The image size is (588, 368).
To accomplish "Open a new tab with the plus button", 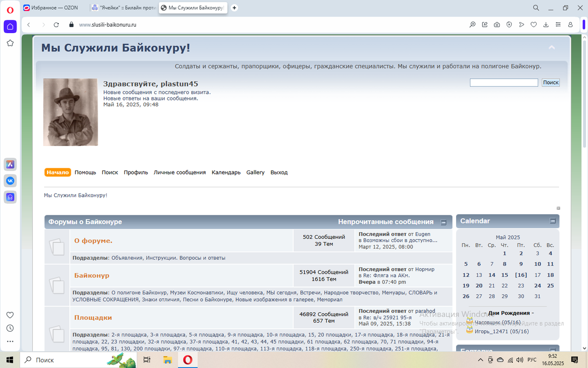I will [234, 8].
